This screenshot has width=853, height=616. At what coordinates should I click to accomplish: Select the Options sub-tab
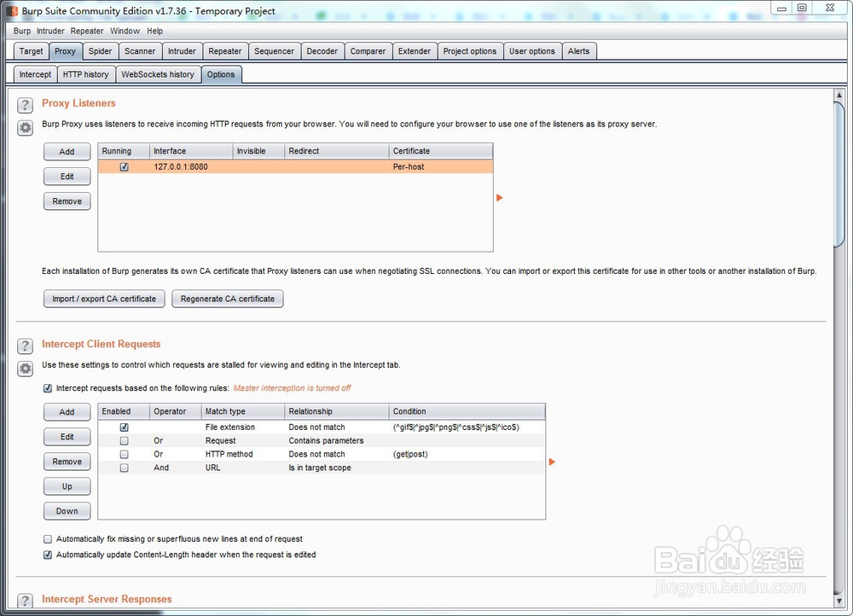pos(221,74)
